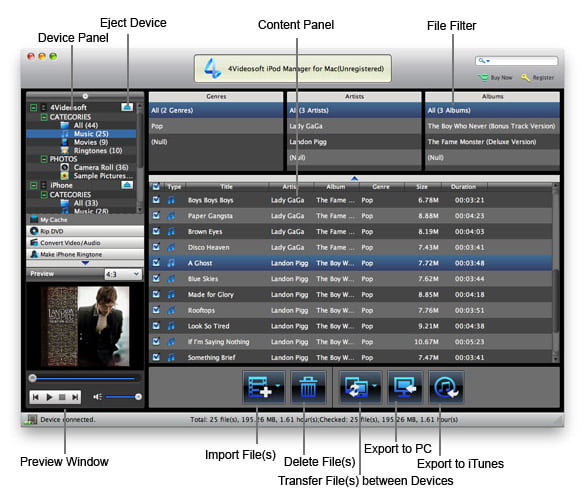Click the Stop button in preview controls
584x495 pixels.
pyautogui.click(x=62, y=397)
